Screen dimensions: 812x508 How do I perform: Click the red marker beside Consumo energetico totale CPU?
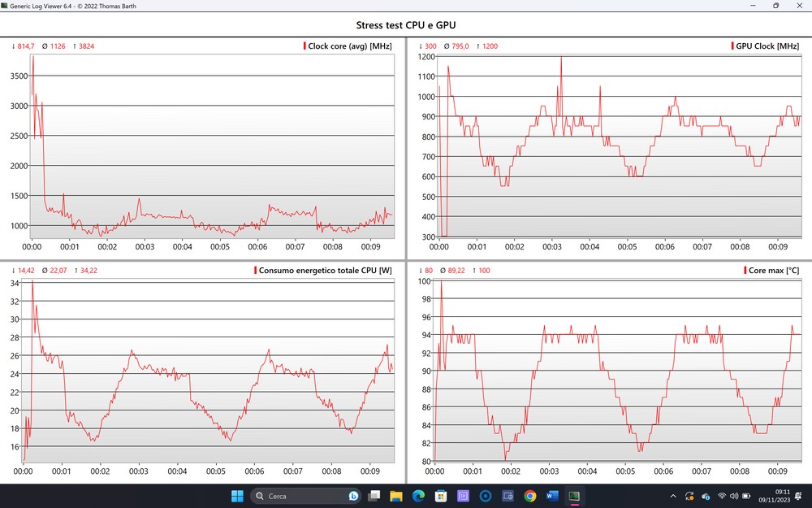[255, 270]
